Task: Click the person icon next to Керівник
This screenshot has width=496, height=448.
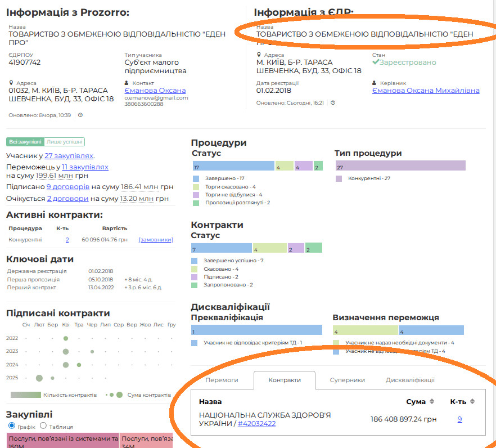Action: [x=375, y=83]
